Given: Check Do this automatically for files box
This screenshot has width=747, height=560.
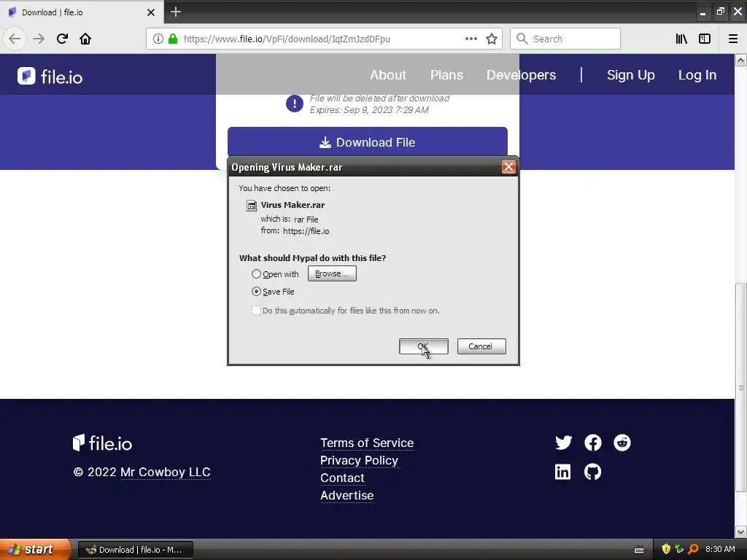Looking at the screenshot, I should click(x=256, y=311).
